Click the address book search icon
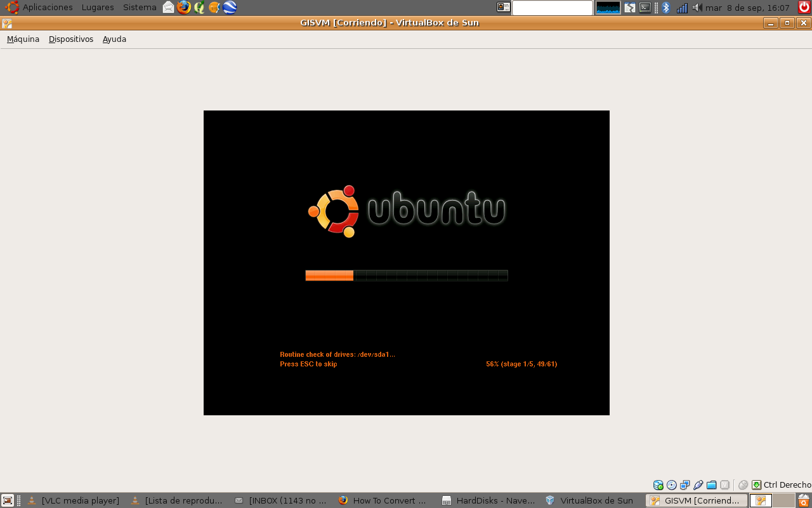Image resolution: width=812 pixels, height=508 pixels. pos(504,8)
